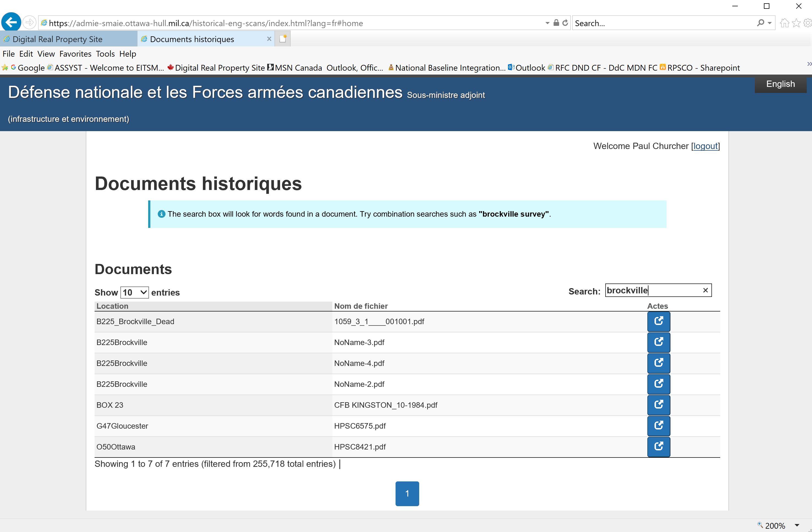Open the Favorites menu
The width and height of the screenshot is (812, 532).
point(75,54)
